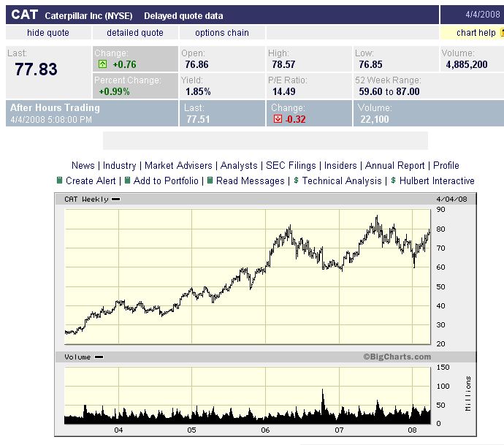Click the CAT weekly price chart
Viewport: 504px width, 445px height.
248,276
